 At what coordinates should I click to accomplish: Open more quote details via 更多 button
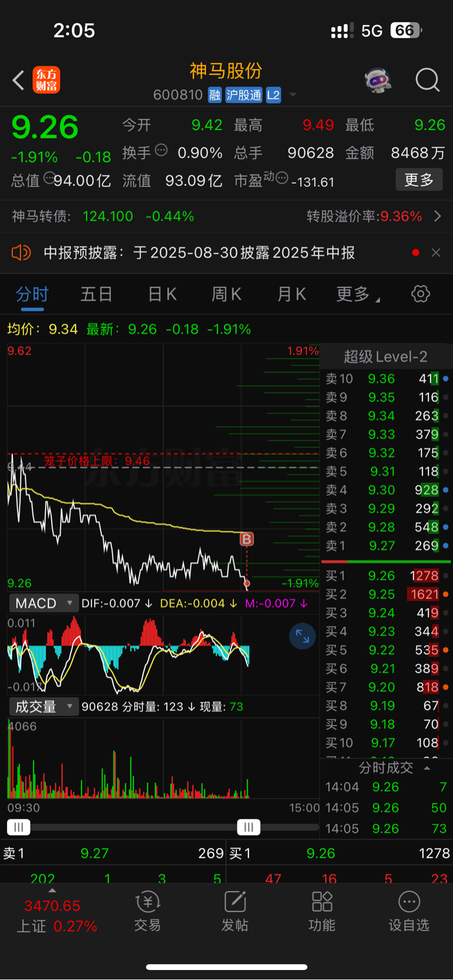pos(419,180)
